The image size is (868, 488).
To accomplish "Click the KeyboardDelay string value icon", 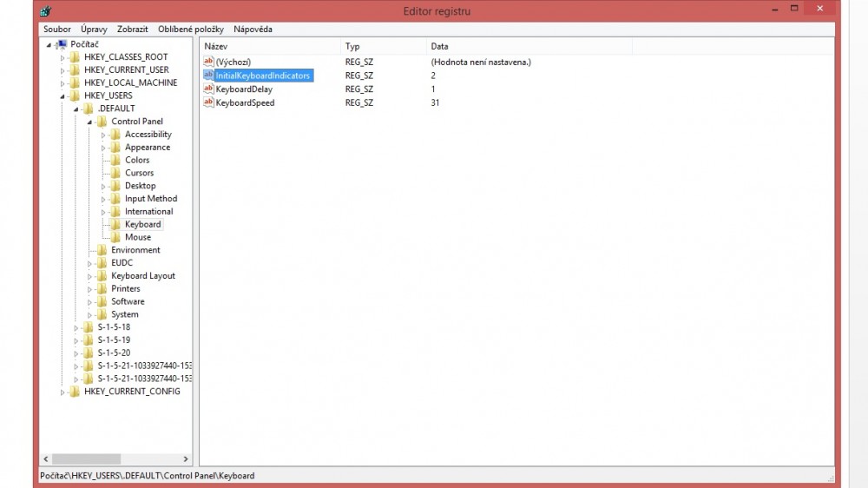I will (x=208, y=89).
